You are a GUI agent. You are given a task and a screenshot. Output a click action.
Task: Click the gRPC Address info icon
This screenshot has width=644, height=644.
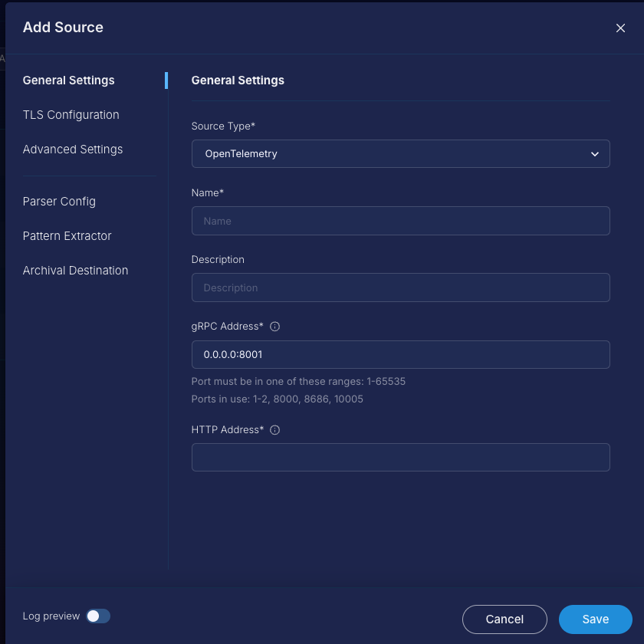coord(275,327)
